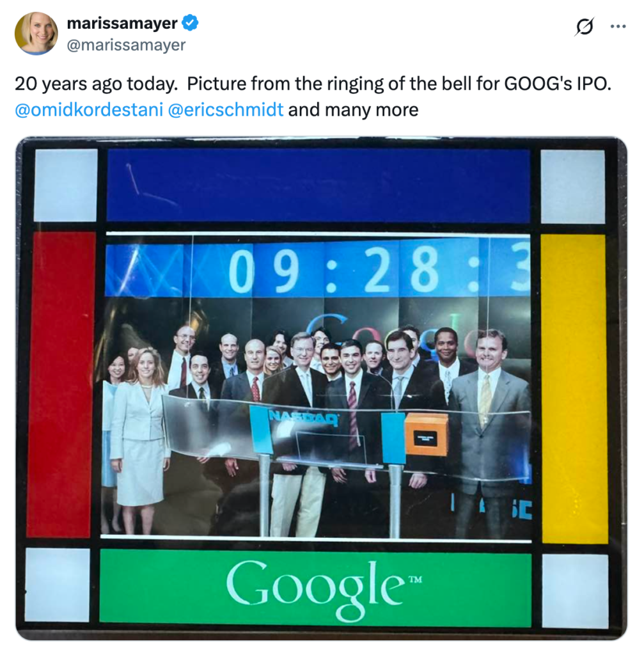Click the yellow panel in photo frame
The image size is (644, 655).
point(574,388)
